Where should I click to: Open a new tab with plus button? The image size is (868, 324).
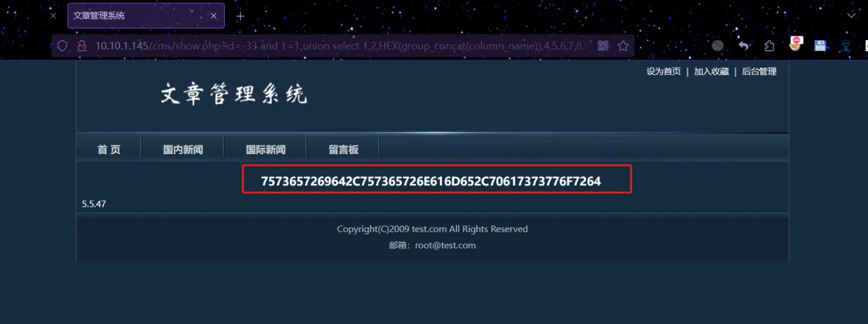tap(240, 16)
